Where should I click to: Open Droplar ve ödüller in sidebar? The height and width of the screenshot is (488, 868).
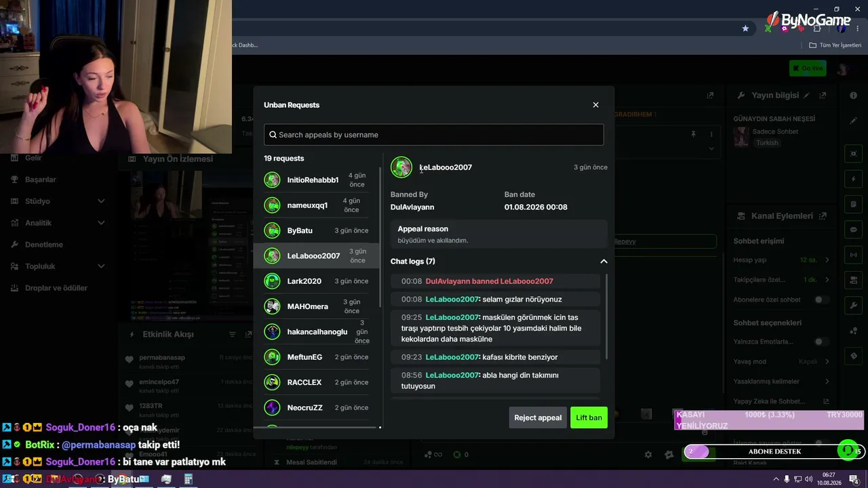[56, 288]
